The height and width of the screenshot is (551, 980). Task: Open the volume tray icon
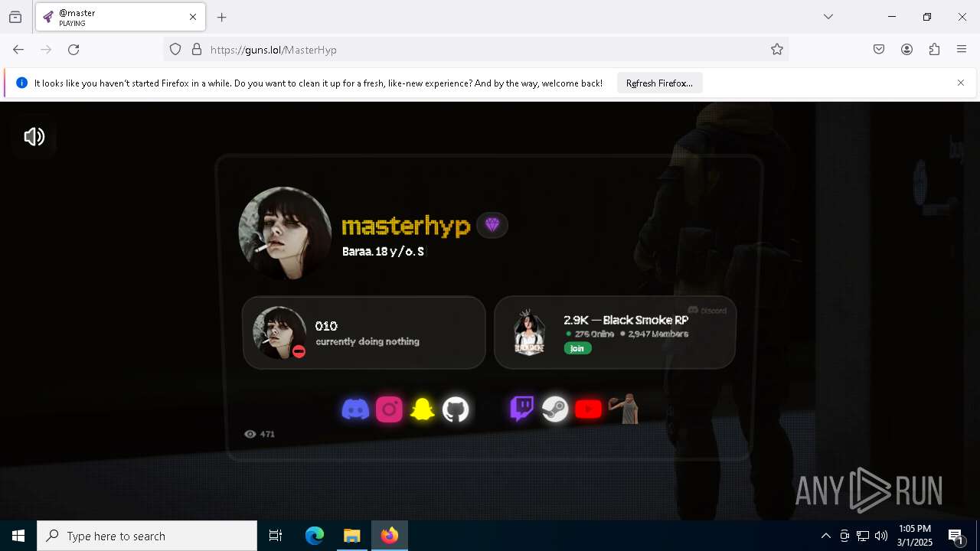point(881,536)
